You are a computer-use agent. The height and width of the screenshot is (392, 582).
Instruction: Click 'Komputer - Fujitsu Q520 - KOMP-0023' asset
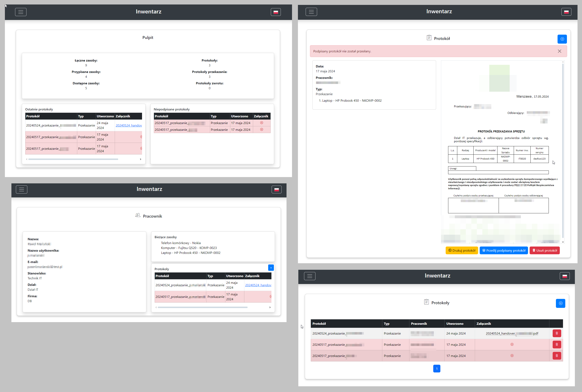click(x=189, y=248)
